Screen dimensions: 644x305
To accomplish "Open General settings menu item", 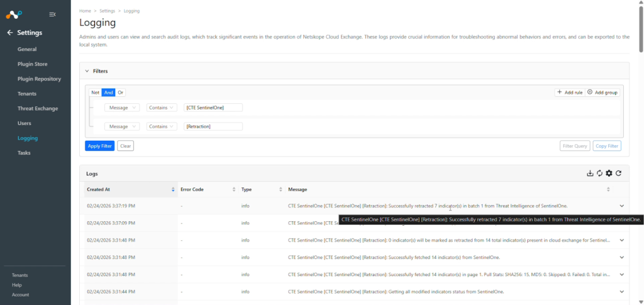I will pos(27,49).
